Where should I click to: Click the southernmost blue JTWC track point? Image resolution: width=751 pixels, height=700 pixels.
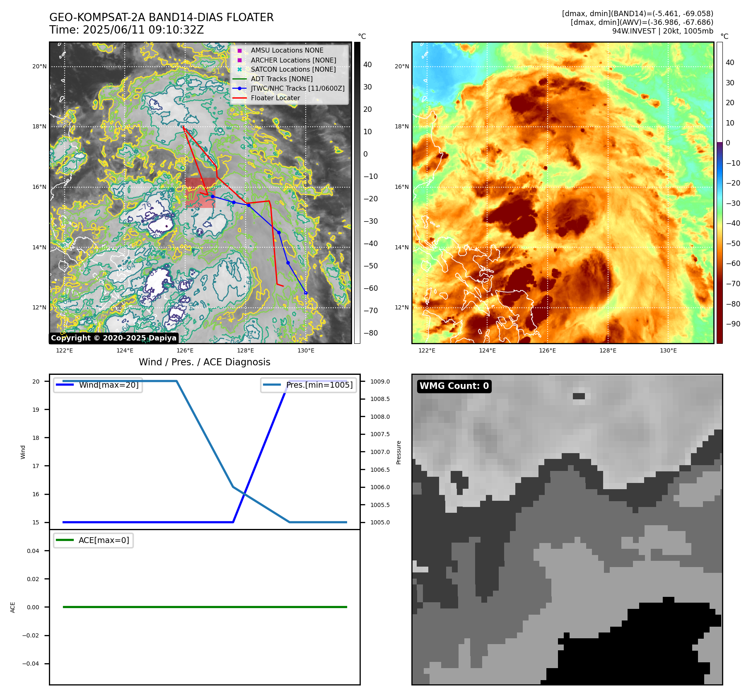tap(306, 293)
